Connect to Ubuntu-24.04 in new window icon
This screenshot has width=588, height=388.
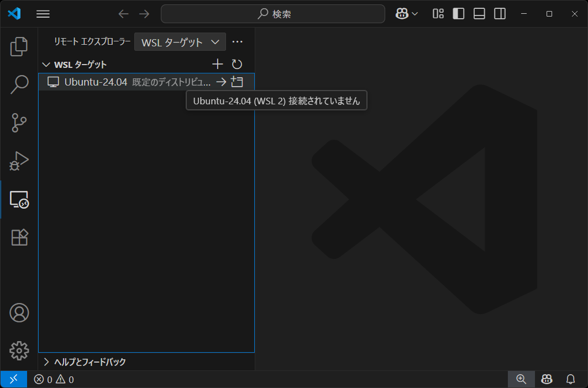[237, 82]
